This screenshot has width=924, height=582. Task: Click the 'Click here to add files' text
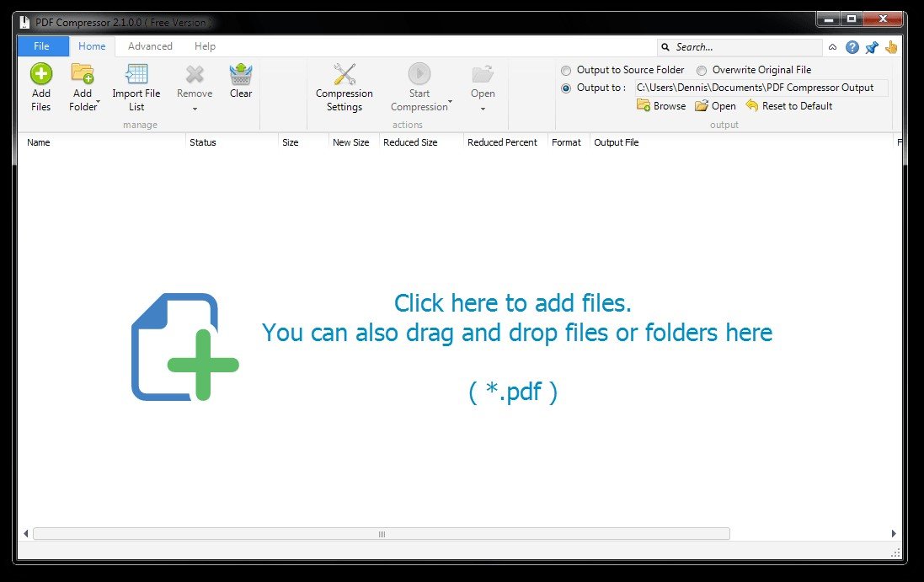point(513,303)
